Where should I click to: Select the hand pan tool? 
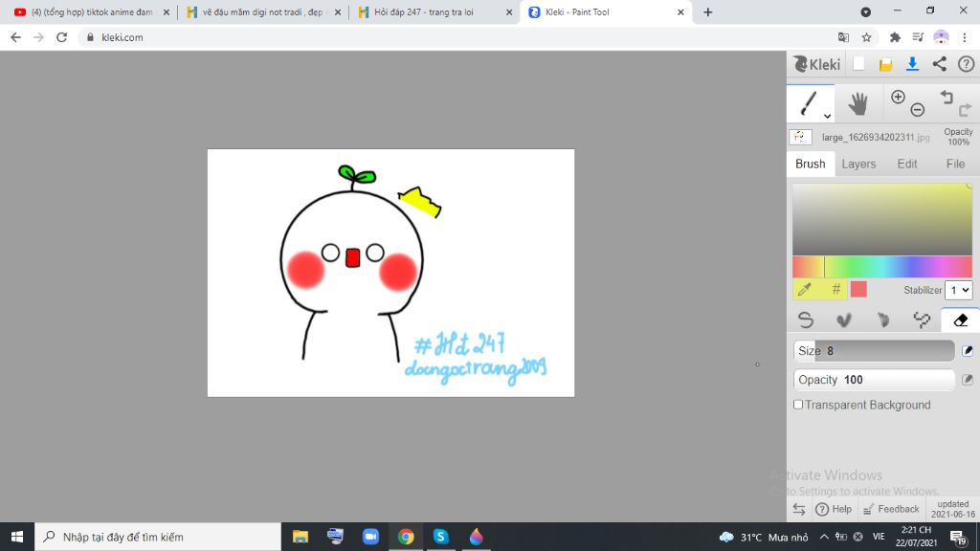pyautogui.click(x=858, y=103)
